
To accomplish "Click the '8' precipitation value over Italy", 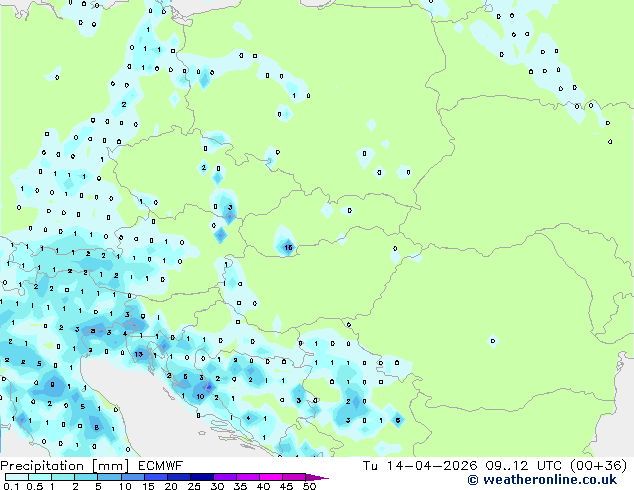I will 97,427.
